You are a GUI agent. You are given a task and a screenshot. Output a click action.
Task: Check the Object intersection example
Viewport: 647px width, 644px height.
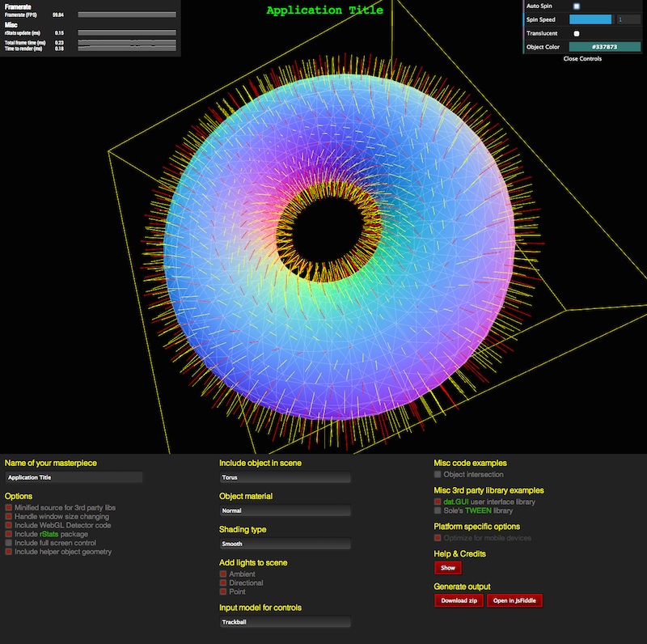click(x=438, y=474)
